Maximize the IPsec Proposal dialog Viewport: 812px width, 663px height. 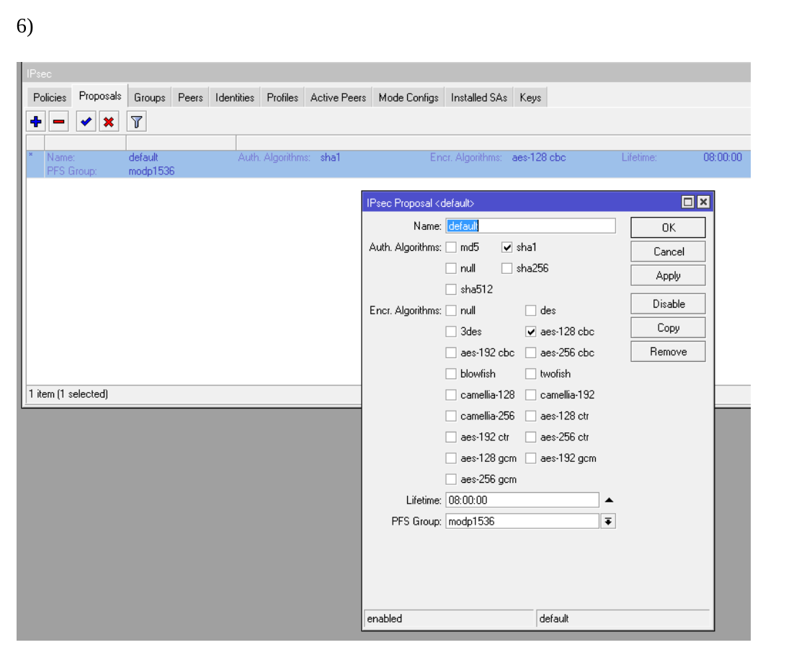688,203
